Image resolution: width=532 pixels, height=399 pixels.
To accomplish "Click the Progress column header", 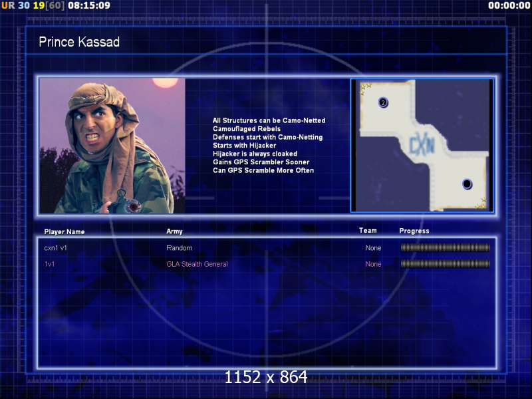I will click(414, 231).
